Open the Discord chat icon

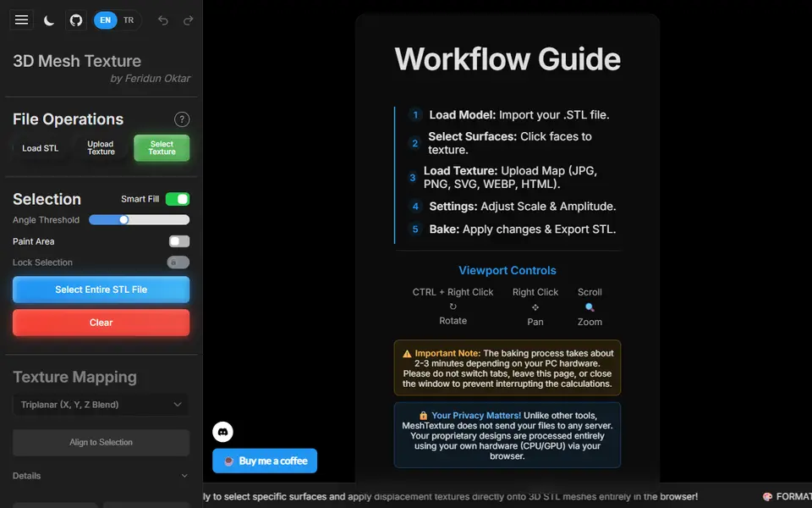tap(222, 432)
